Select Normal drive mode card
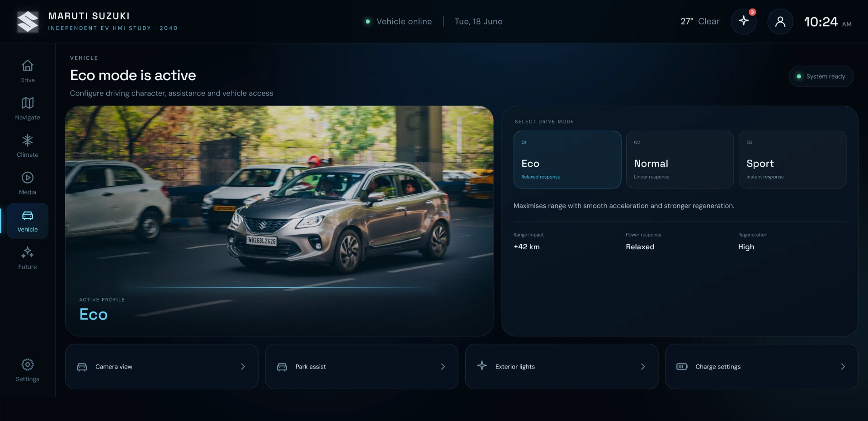The height and width of the screenshot is (421, 868). click(680, 160)
